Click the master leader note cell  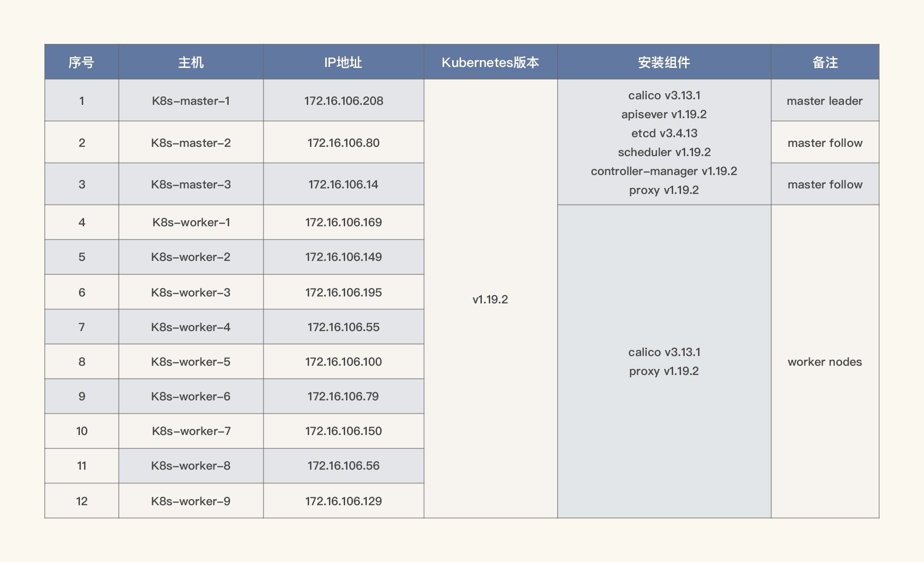[825, 101]
